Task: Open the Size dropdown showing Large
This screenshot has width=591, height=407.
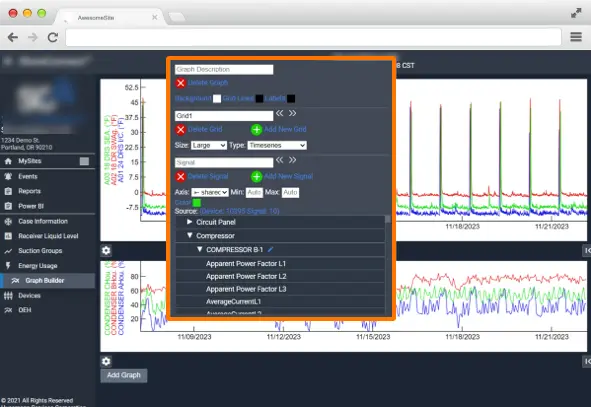Action: (209, 145)
